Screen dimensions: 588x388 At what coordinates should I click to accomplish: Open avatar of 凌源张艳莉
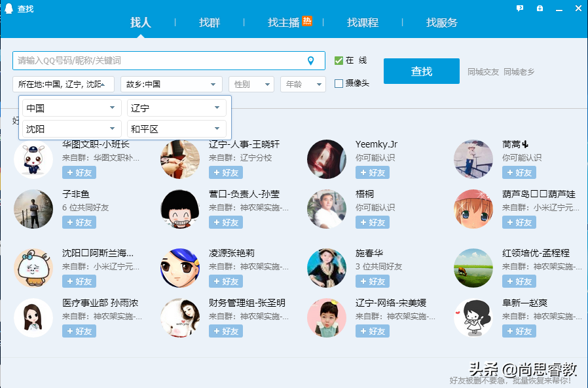point(180,268)
